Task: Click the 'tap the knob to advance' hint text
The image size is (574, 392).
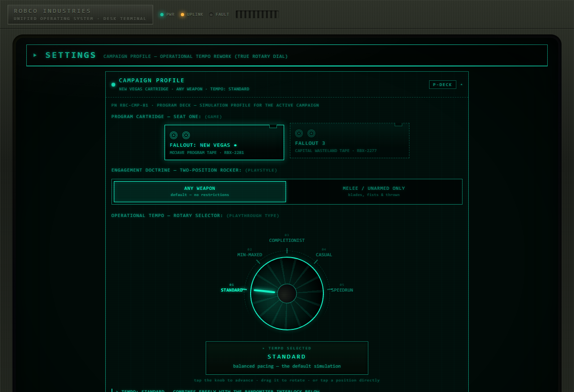Action: tap(287, 381)
